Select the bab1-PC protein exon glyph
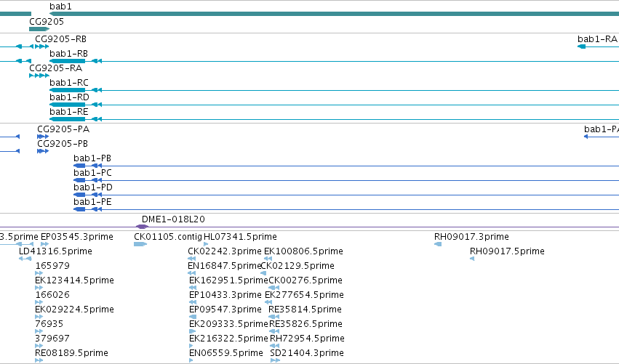 coord(79,180)
